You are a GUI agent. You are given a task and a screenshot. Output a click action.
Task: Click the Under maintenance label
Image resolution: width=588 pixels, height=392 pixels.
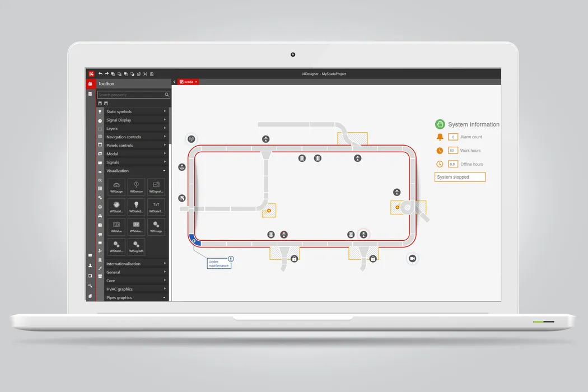tap(218, 264)
